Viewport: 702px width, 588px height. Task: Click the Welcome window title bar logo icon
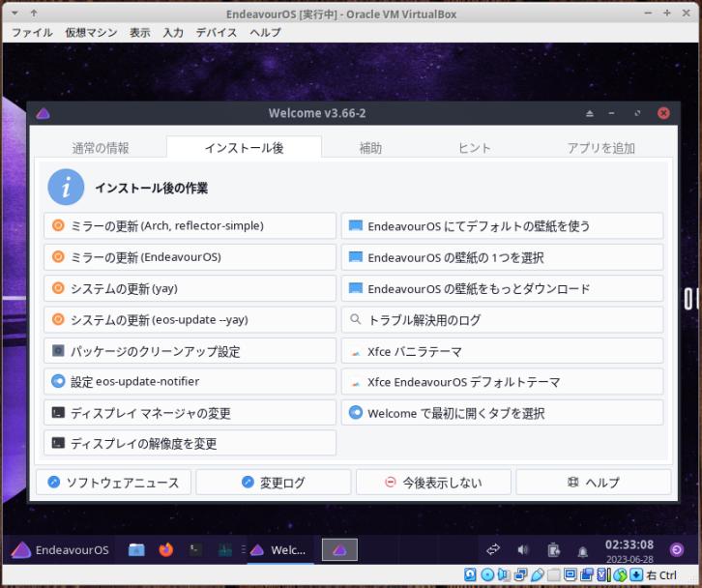click(x=43, y=113)
